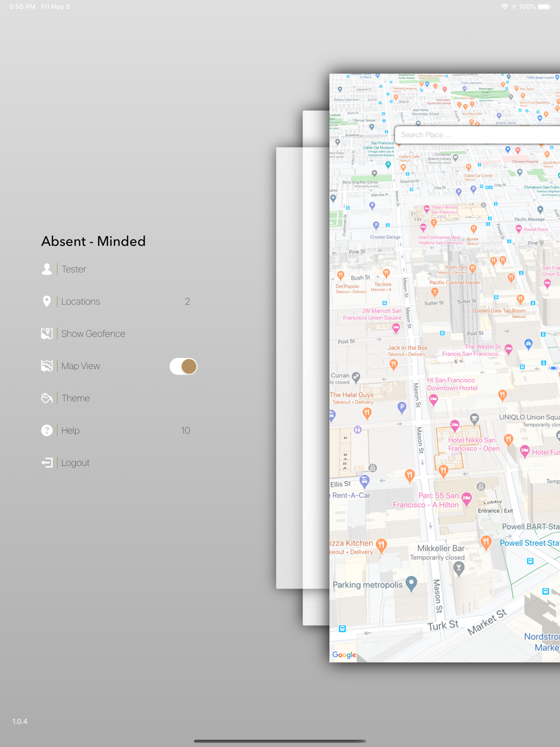Image resolution: width=560 pixels, height=747 pixels.
Task: Tap the Cable Car Museum pin
Action: point(388,165)
